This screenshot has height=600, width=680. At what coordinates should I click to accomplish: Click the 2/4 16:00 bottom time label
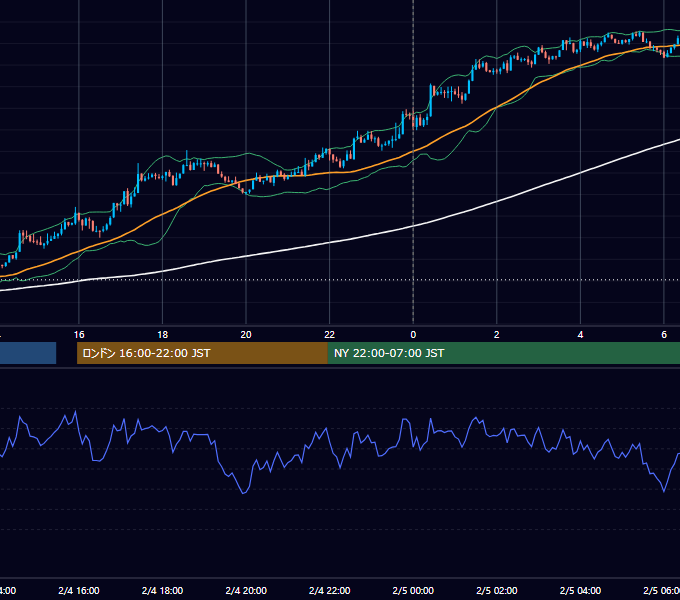tap(79, 590)
